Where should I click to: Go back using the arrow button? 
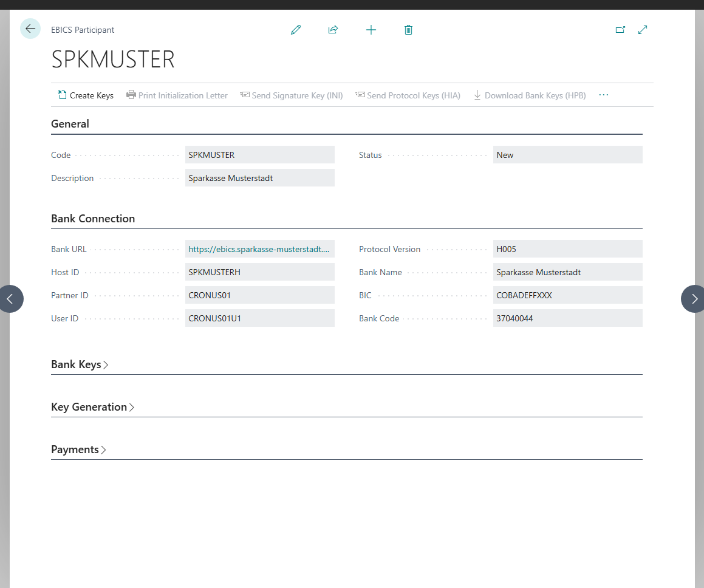(30, 29)
